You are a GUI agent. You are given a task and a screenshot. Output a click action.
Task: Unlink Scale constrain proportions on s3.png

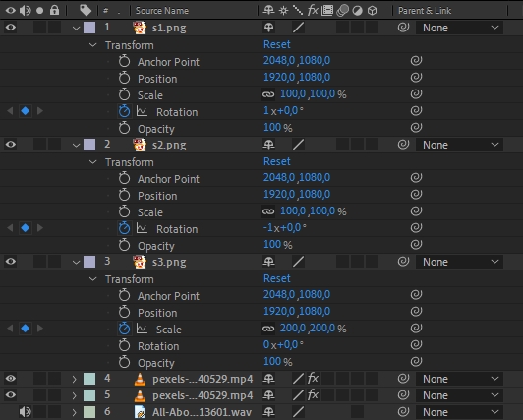[x=268, y=329]
